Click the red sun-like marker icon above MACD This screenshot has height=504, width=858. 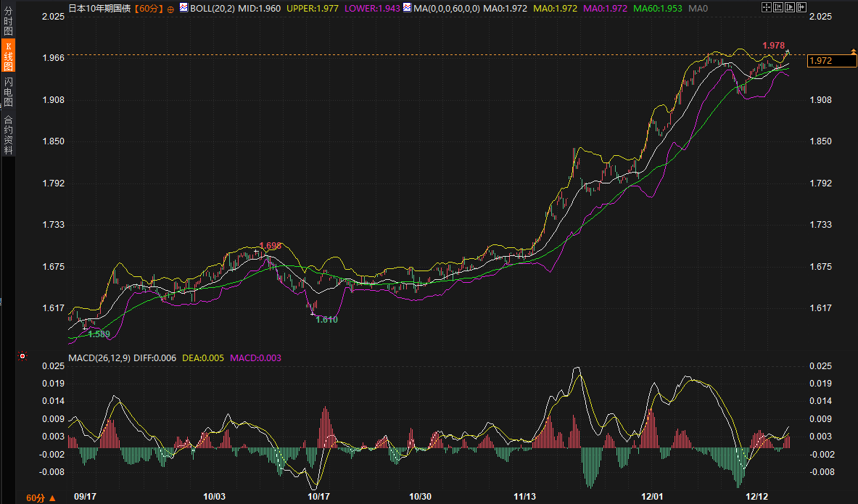(x=22, y=356)
